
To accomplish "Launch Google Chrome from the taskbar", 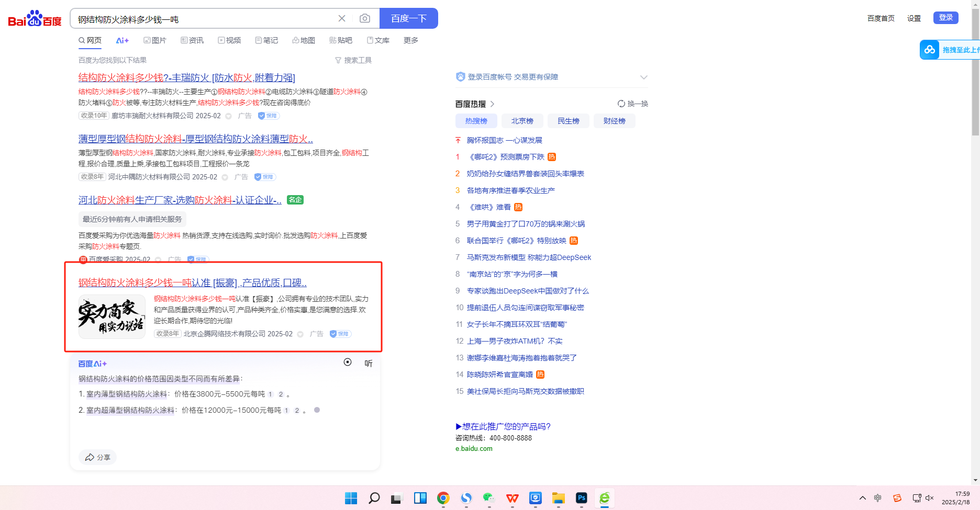I will (443, 498).
